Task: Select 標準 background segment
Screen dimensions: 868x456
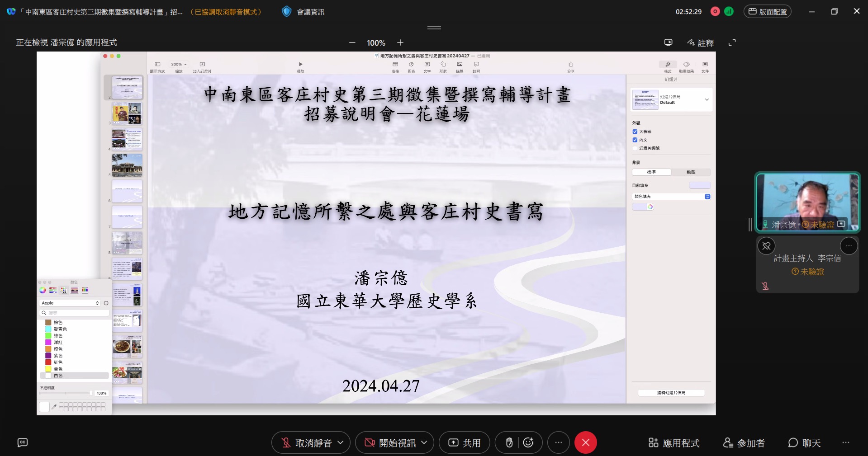Action: click(x=651, y=172)
